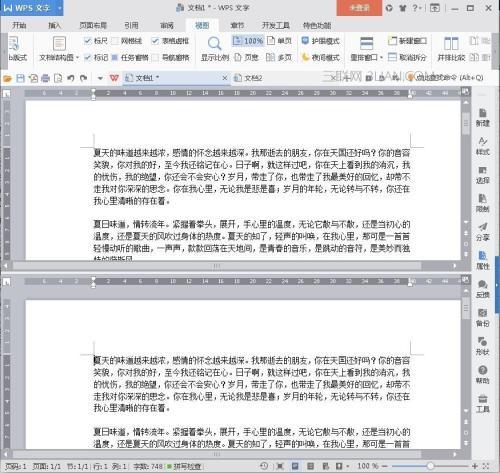Click the 形状 shapes sidebar icon
Image resolution: width=500 pixels, height=473 pixels.
click(x=482, y=346)
